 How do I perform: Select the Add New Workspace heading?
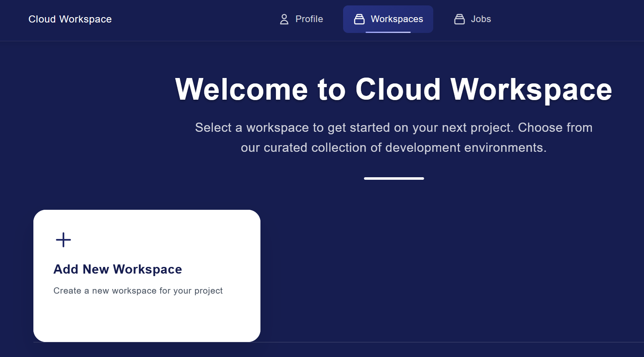(x=118, y=269)
